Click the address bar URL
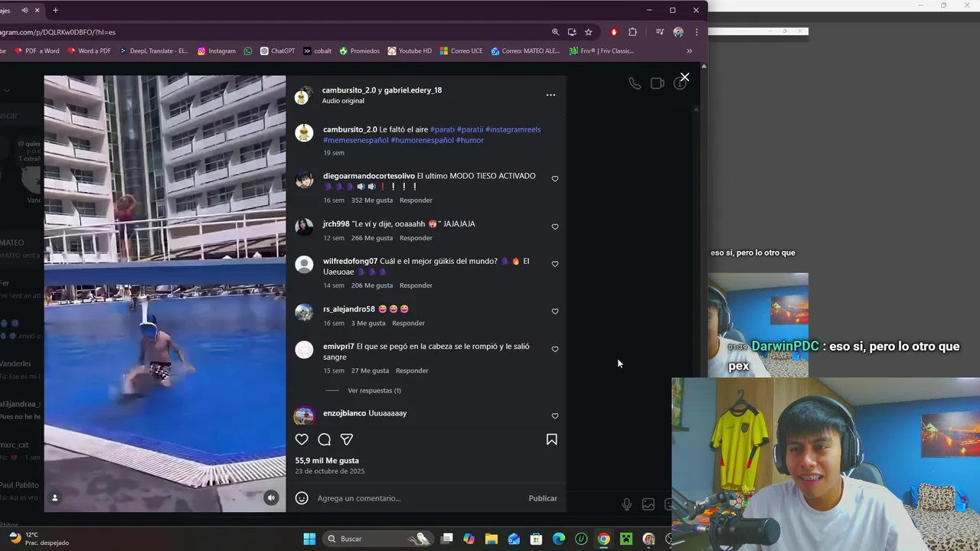 click(57, 32)
